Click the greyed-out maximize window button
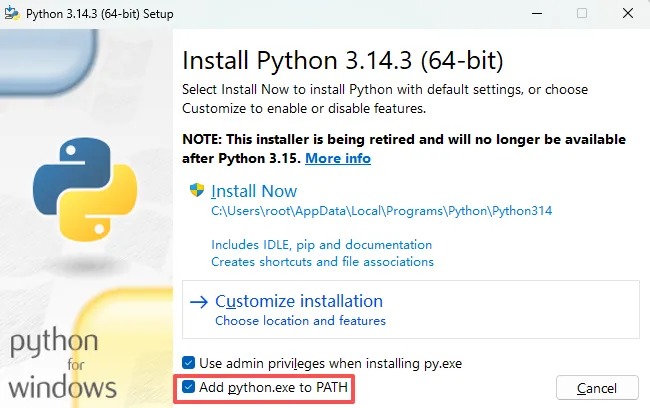This screenshot has height=408, width=650. point(582,13)
